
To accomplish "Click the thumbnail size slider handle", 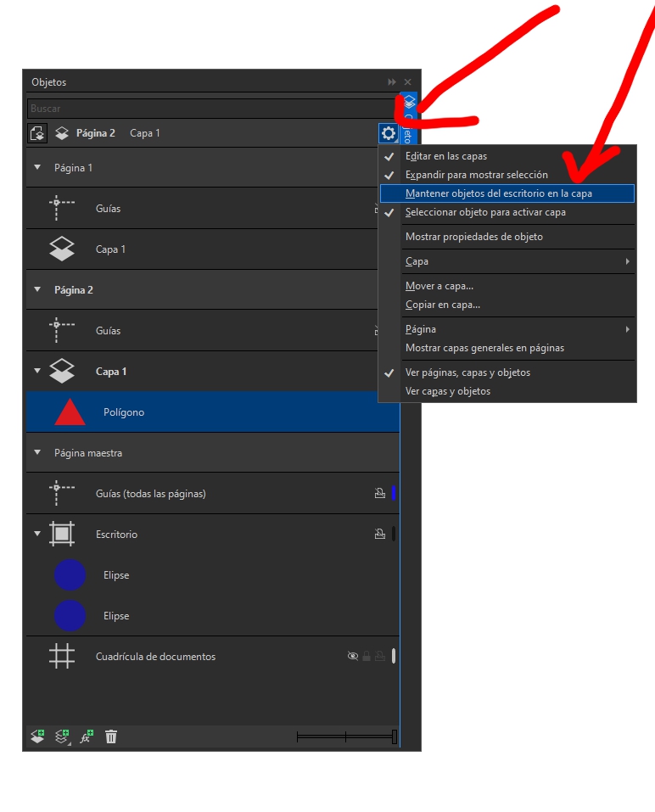I will 395,736.
